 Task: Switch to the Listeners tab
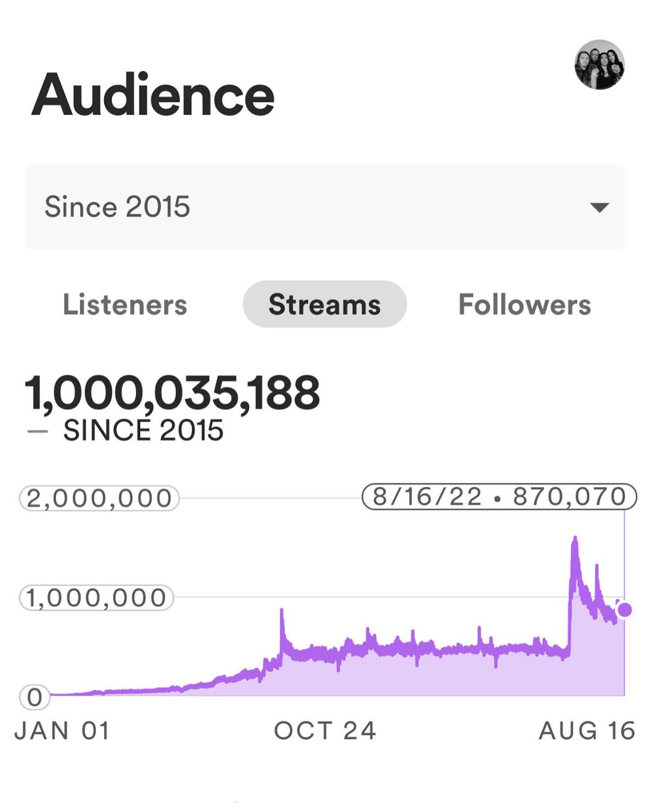[x=125, y=304]
